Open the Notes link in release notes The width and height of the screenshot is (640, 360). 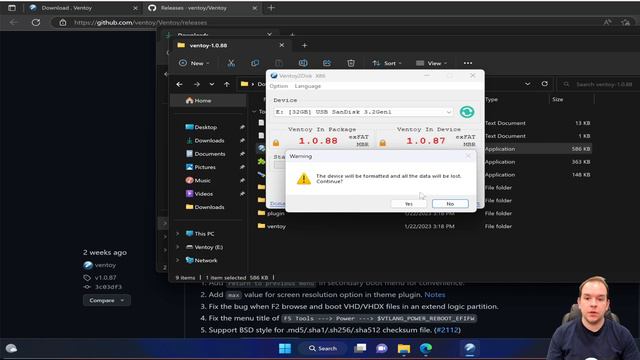pos(435,294)
